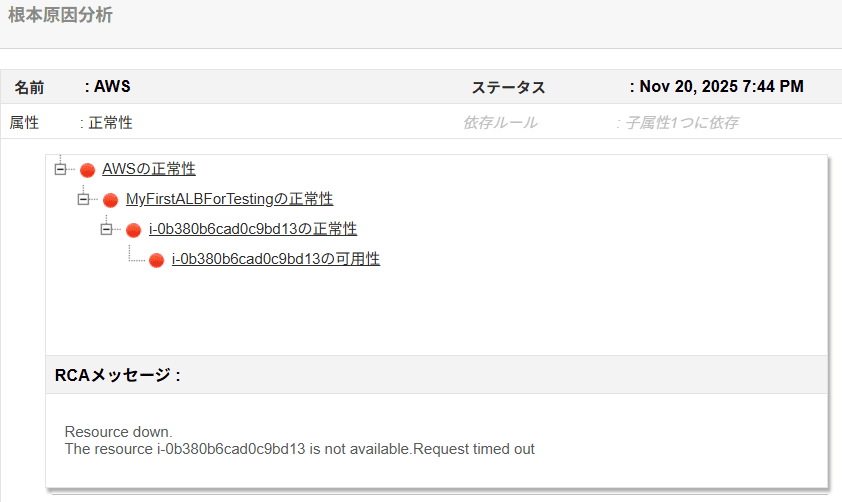Collapse the i-0b380b6cad0c9bd13の正常性 node
Screen dimensions: 842x502
[106, 230]
